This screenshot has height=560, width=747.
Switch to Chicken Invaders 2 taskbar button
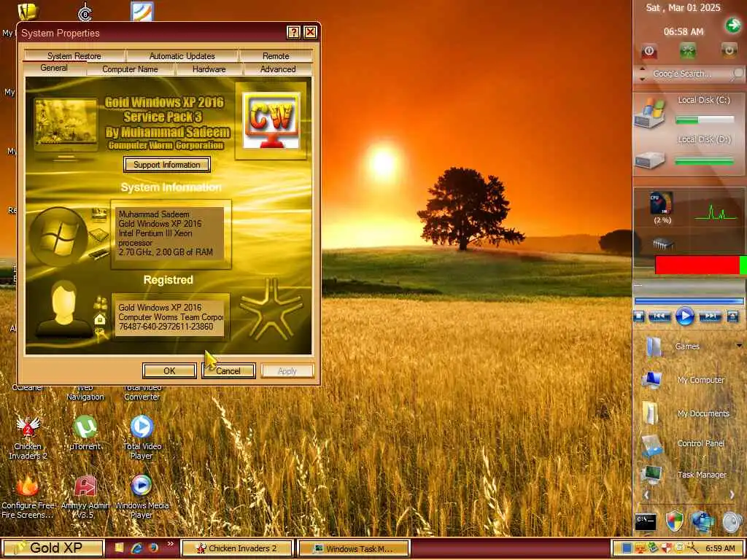237,548
